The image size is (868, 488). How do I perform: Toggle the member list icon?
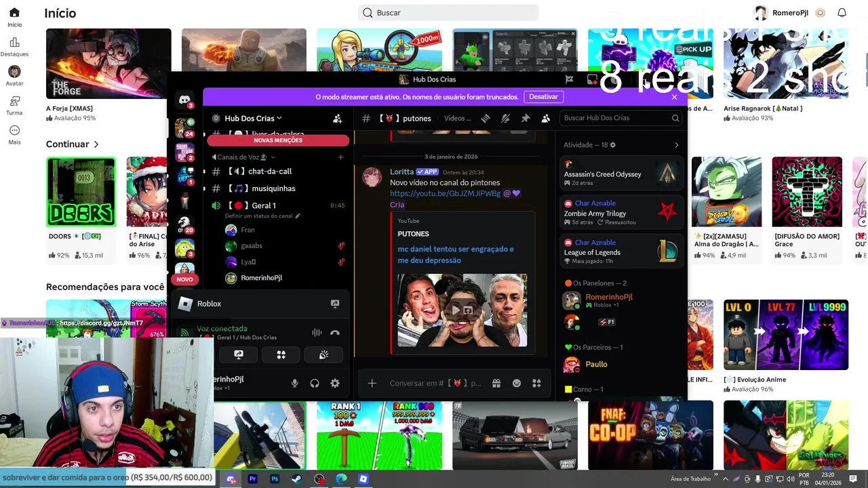[545, 118]
